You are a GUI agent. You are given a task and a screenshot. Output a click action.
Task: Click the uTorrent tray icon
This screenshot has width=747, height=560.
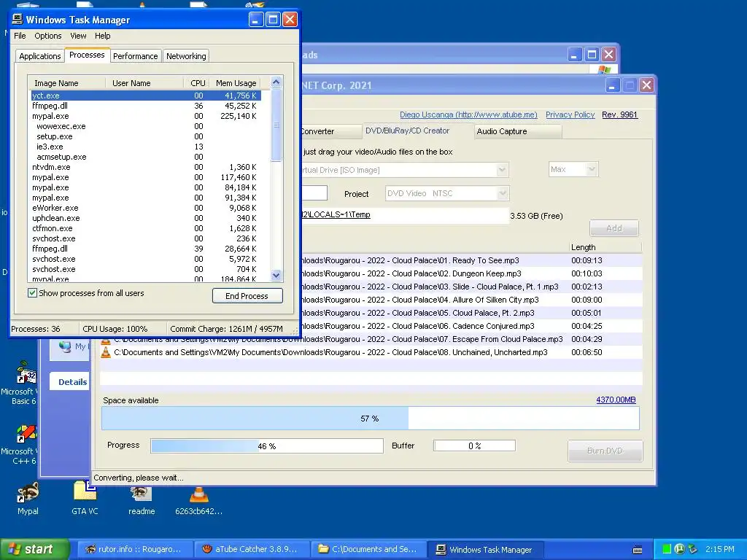[x=680, y=549]
